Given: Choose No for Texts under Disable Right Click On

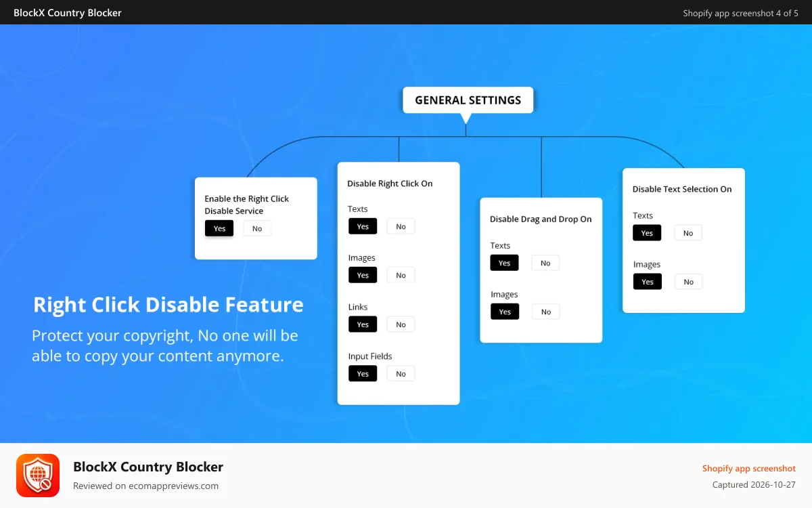Looking at the screenshot, I should [x=401, y=226].
